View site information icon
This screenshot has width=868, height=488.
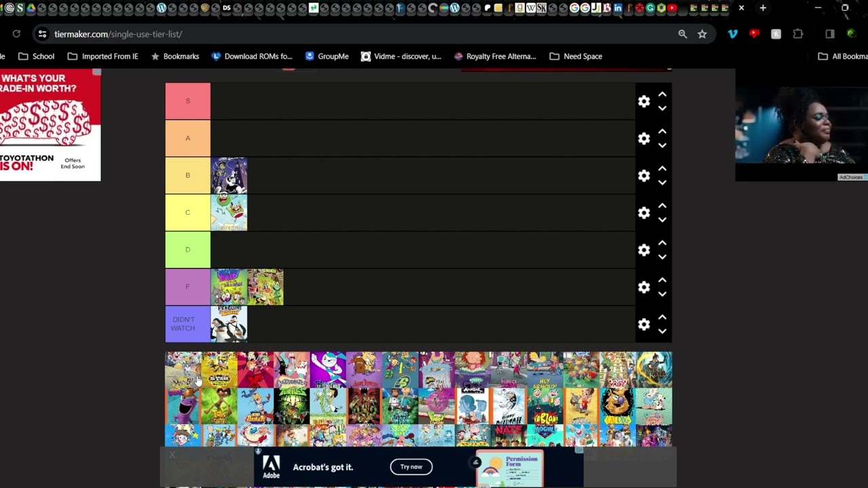[42, 34]
